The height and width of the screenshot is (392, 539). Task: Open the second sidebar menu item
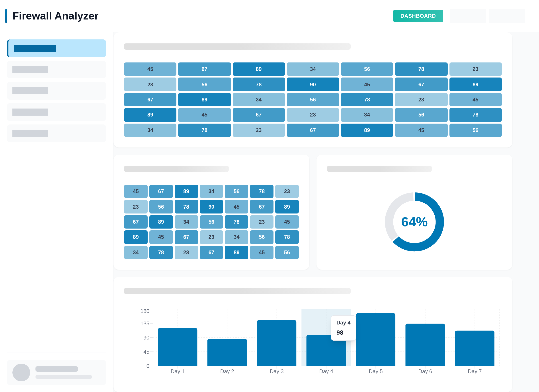[x=57, y=70]
